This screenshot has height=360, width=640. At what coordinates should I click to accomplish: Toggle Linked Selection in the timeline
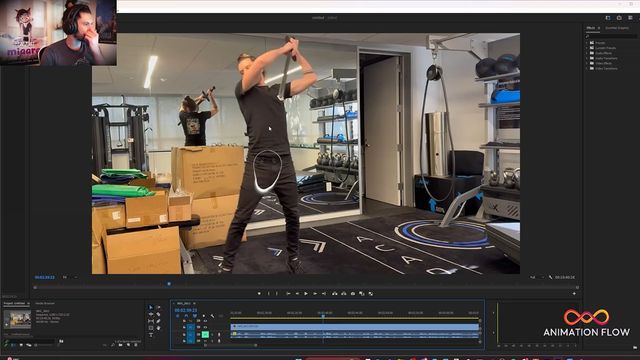195,316
